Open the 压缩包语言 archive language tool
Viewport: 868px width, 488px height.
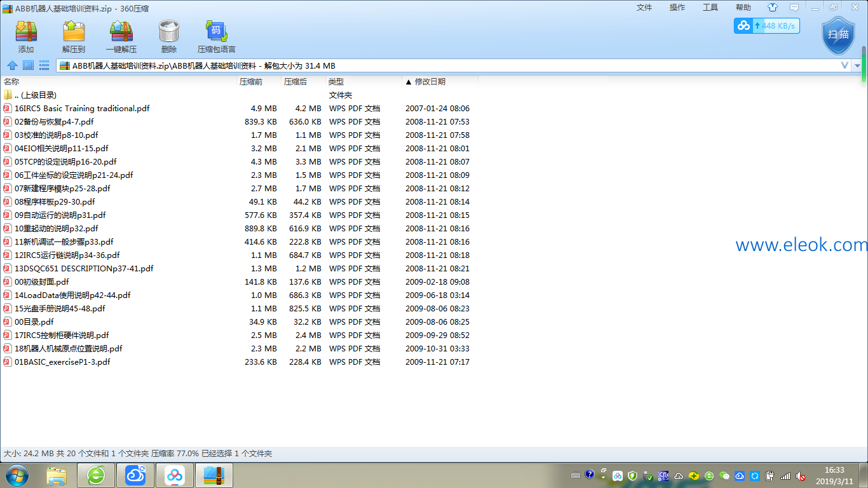pyautogui.click(x=217, y=37)
